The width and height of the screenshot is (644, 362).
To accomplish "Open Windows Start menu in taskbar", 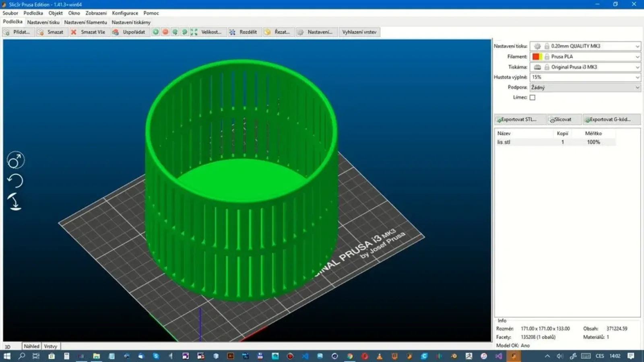I will [7, 356].
